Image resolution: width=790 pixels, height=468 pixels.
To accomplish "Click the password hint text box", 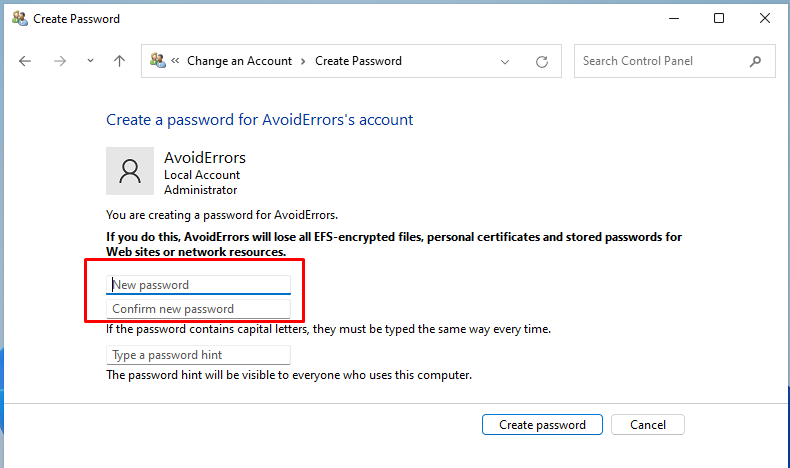I will [x=198, y=355].
